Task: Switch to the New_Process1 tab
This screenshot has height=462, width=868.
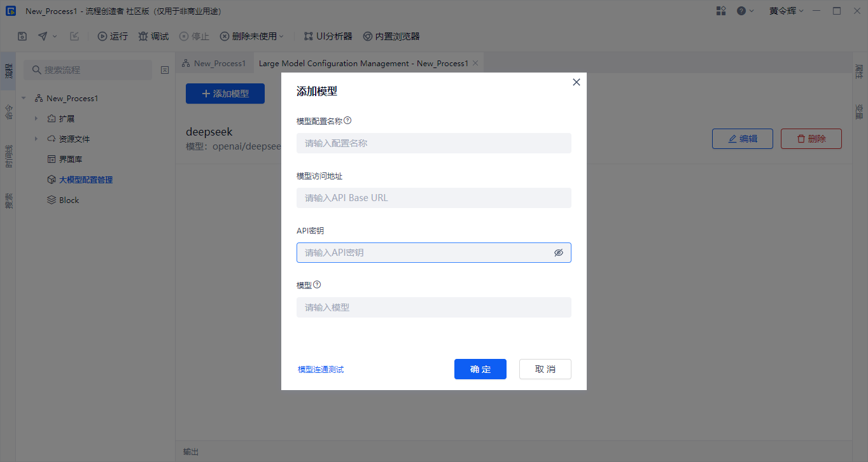Action: [x=214, y=63]
